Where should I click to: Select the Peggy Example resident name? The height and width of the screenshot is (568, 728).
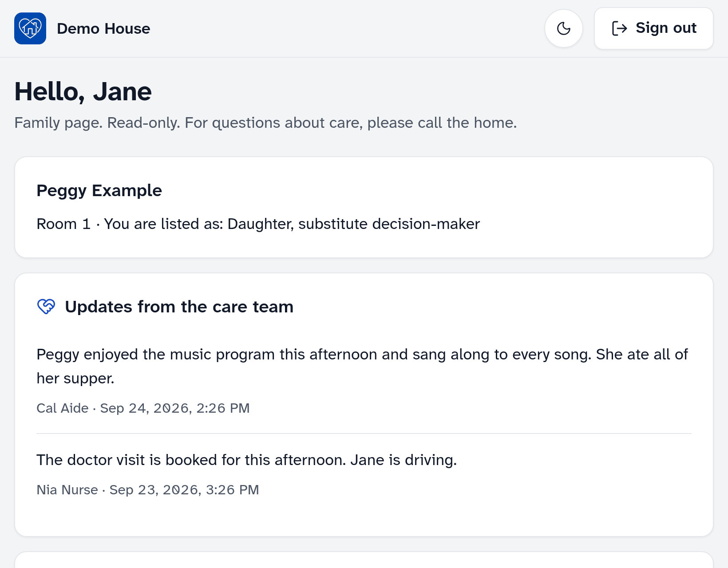coord(99,190)
